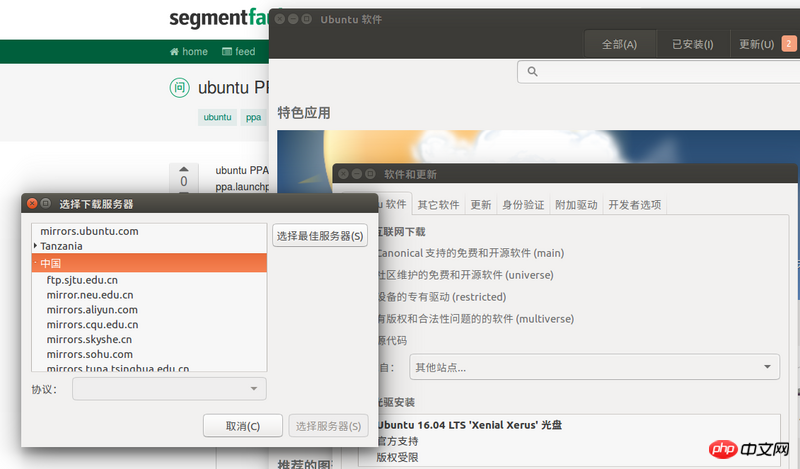Click the updates count badge showing 2
Viewport: 800px width, 469px height.
coord(788,44)
